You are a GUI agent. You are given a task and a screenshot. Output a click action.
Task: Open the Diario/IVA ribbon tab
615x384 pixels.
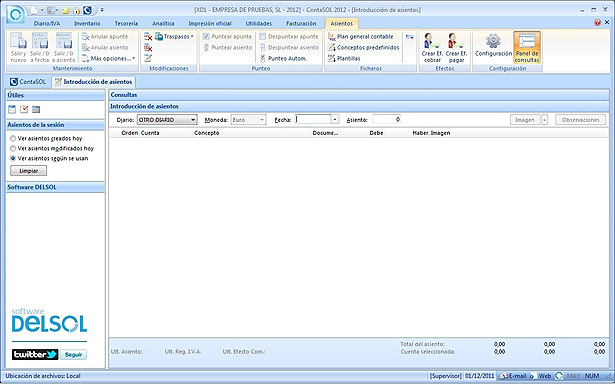point(47,24)
